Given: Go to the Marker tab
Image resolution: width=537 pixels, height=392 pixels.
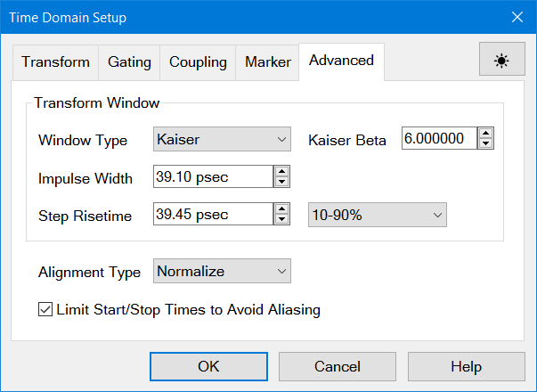Looking at the screenshot, I should tap(267, 62).
